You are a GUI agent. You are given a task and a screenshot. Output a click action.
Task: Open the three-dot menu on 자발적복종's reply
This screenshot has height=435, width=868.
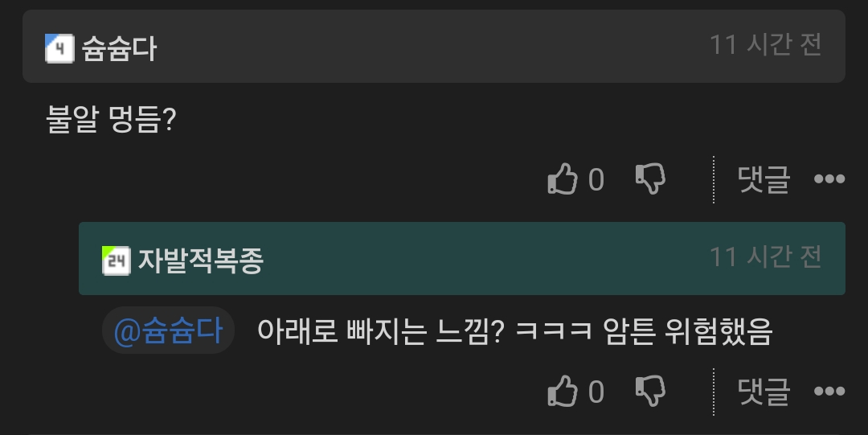829,392
